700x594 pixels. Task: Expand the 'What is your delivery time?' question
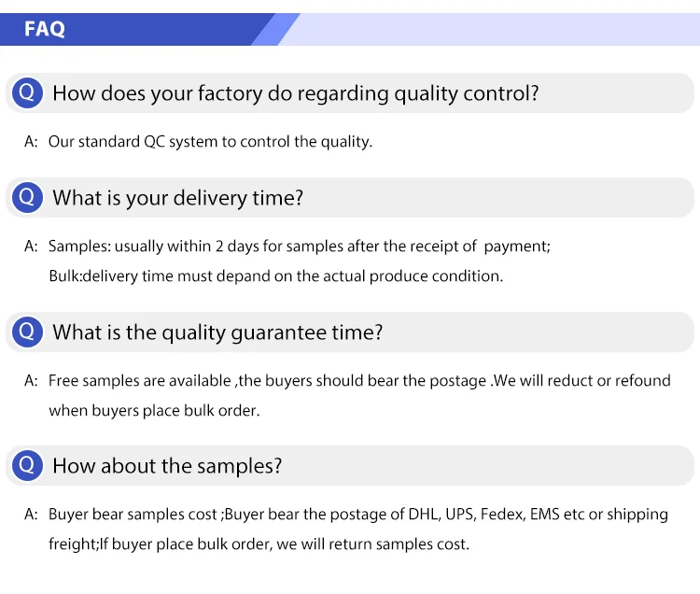click(x=177, y=198)
